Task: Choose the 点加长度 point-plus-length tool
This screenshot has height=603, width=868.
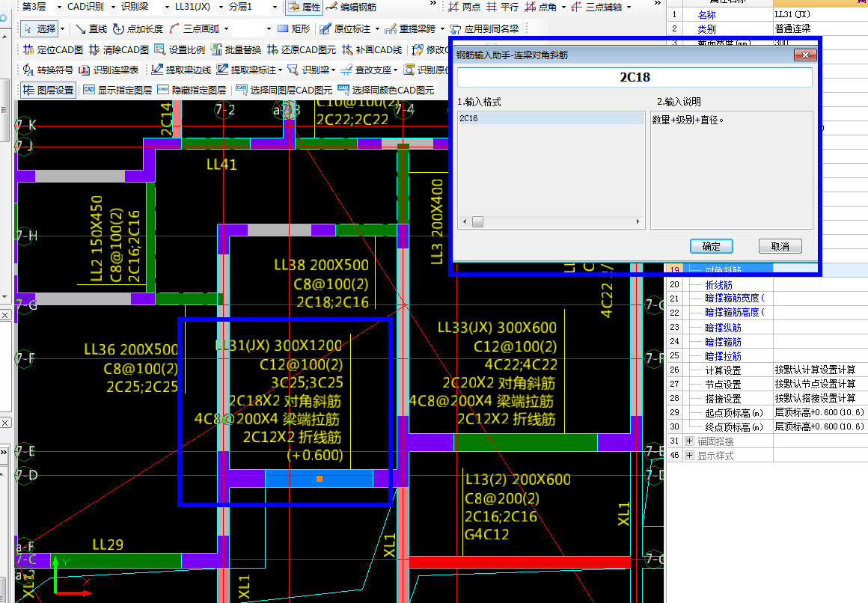Action: pyautogui.click(x=138, y=28)
